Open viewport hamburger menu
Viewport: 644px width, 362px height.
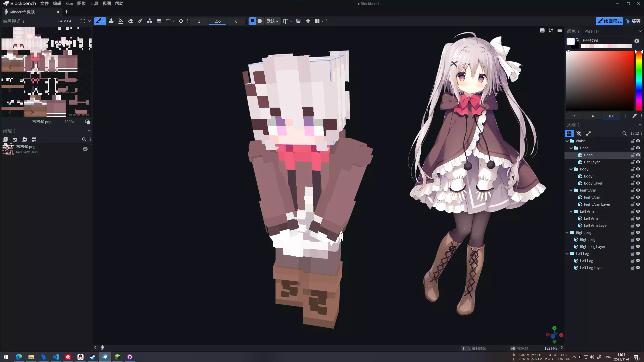(560, 30)
